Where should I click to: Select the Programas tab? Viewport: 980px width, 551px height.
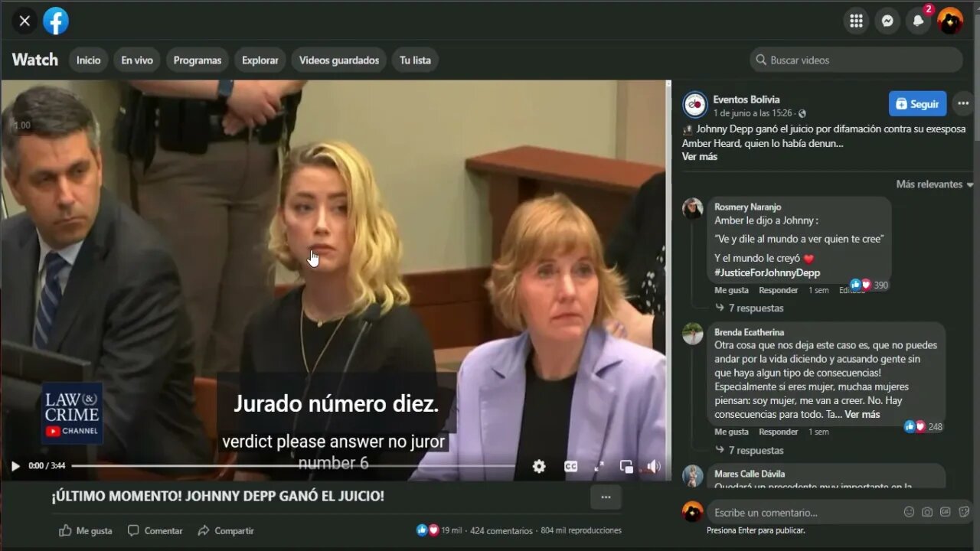click(198, 60)
